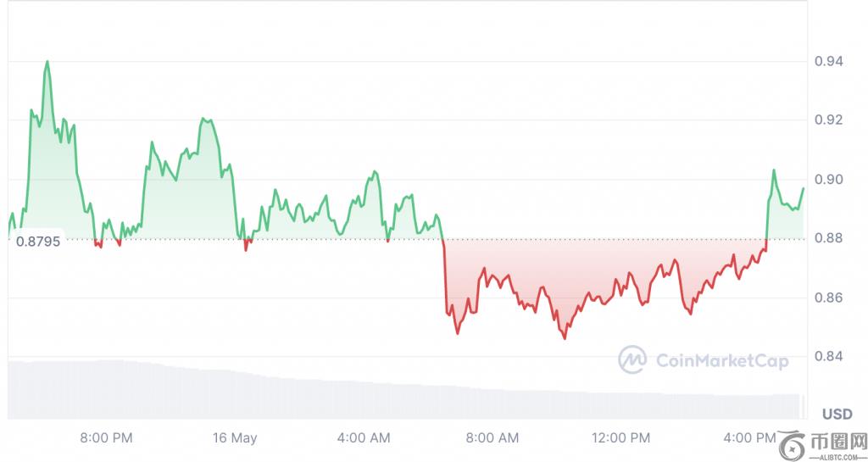
Task: Select the 16 May date marker
Action: (235, 438)
